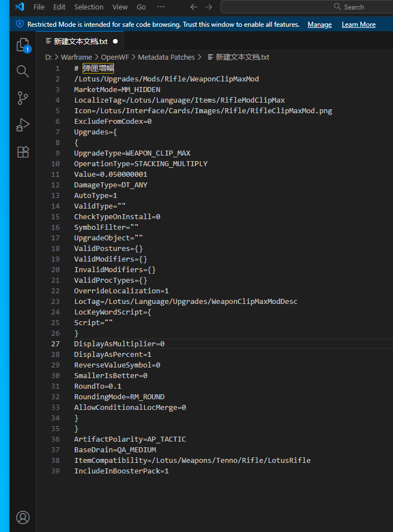Click the Learn More link

[x=358, y=25]
